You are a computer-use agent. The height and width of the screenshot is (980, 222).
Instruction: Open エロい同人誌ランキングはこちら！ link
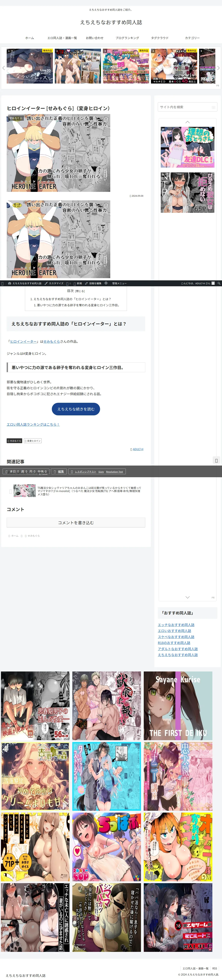coord(33,425)
